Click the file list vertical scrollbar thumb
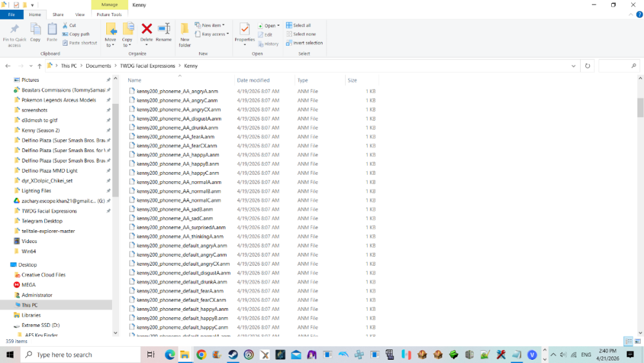644x363 pixels. point(640,108)
